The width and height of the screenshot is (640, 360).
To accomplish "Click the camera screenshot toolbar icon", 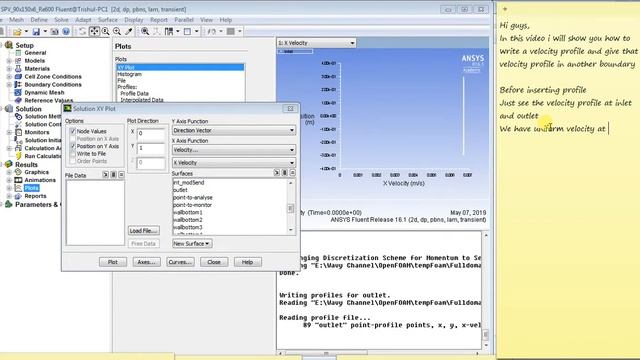I will pos(55,31).
